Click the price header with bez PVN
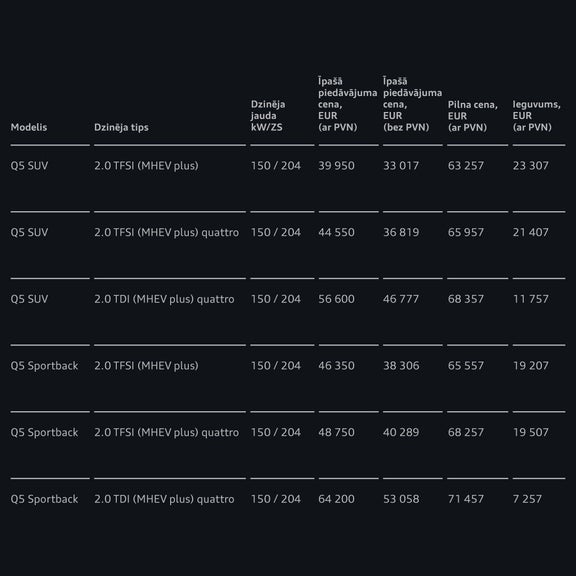The height and width of the screenshot is (576, 576). point(412,104)
